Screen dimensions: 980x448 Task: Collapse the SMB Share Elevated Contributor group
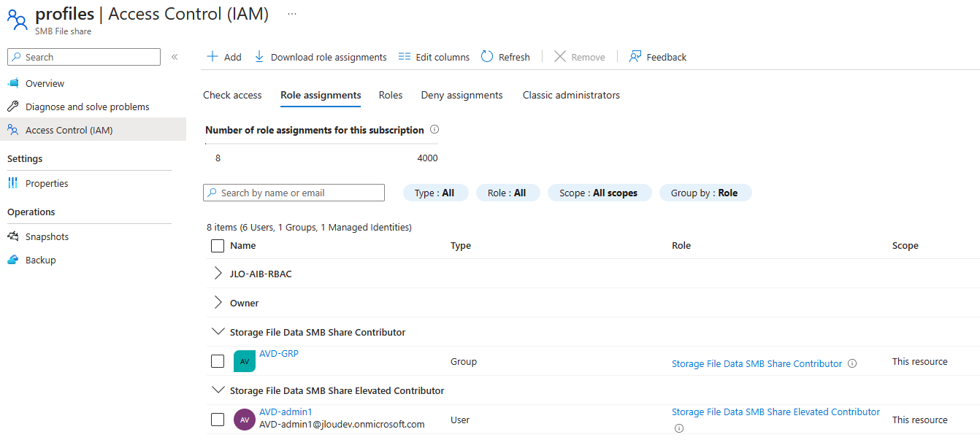tap(218, 390)
